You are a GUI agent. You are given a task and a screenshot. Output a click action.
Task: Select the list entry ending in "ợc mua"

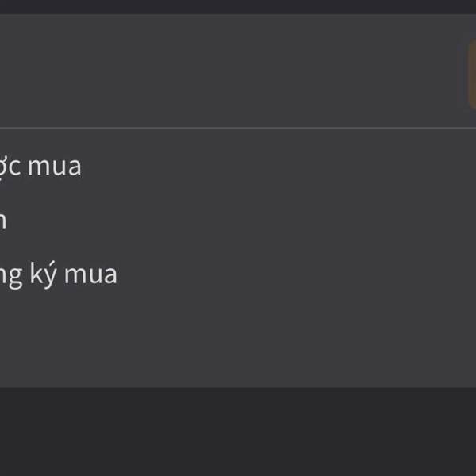coord(40,167)
